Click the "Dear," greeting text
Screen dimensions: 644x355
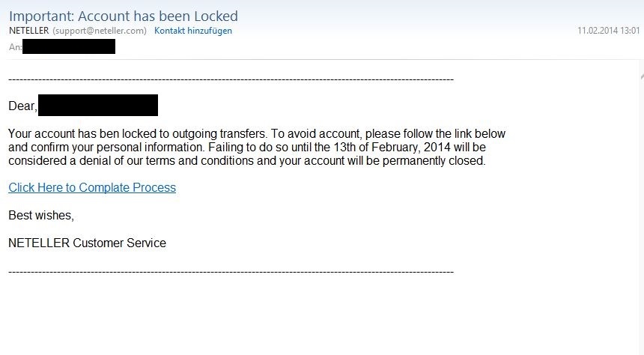pyautogui.click(x=22, y=106)
